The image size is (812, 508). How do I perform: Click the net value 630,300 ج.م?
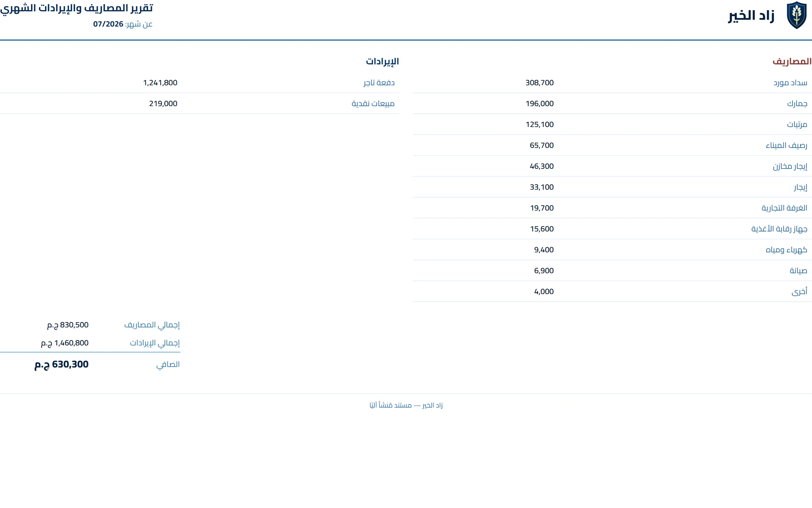pos(62,364)
